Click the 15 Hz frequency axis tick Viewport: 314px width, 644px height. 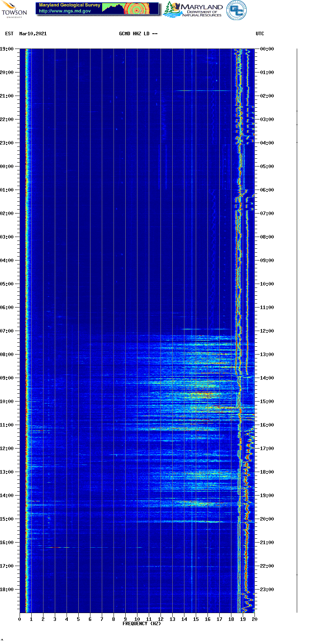click(196, 619)
